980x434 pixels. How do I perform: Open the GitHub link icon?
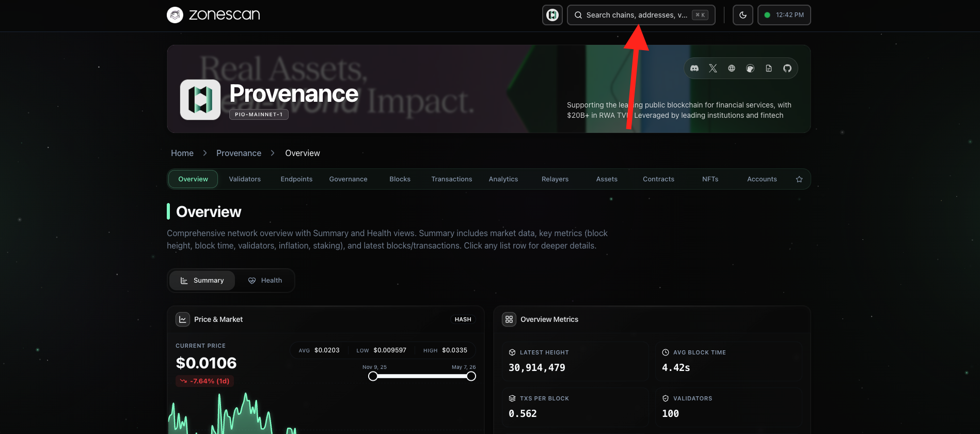[x=787, y=68]
